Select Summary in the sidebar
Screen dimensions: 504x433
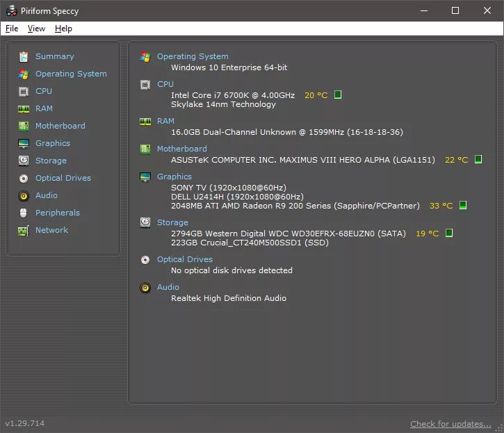[55, 56]
